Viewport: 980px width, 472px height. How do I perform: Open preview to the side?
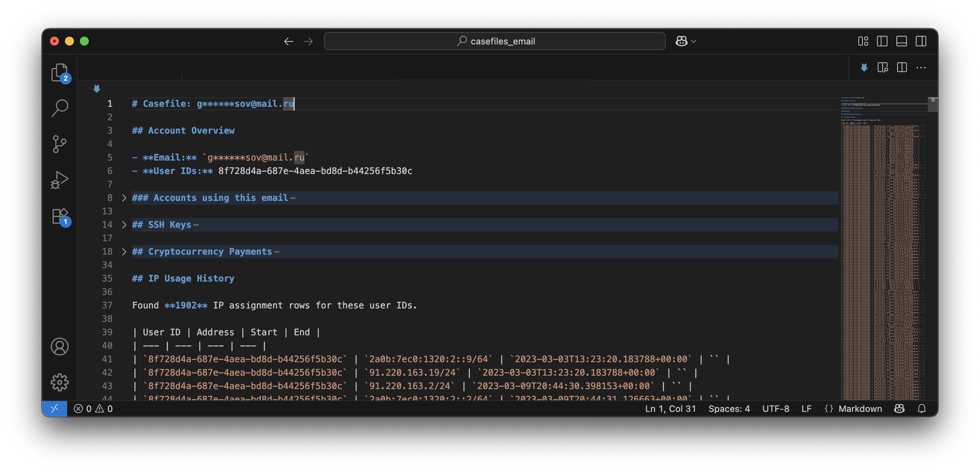883,68
